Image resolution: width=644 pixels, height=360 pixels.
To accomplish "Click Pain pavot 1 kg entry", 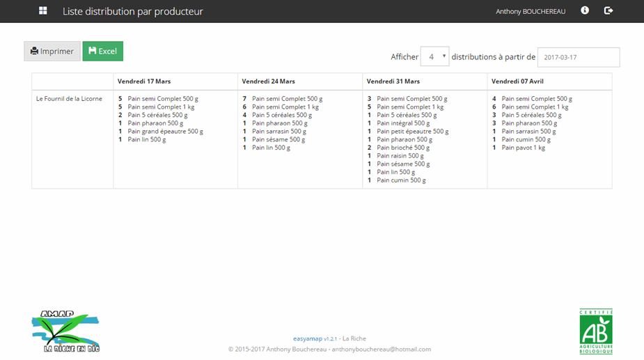I will [524, 148].
